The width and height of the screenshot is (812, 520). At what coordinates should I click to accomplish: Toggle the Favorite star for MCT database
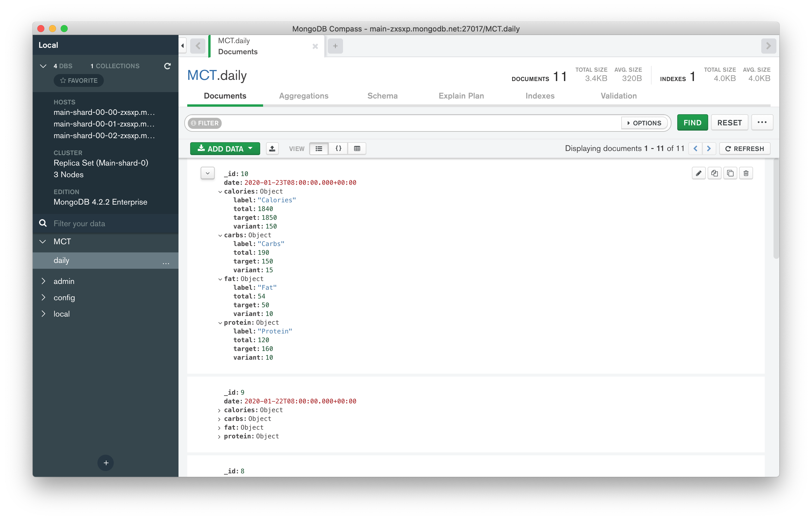pyautogui.click(x=79, y=80)
